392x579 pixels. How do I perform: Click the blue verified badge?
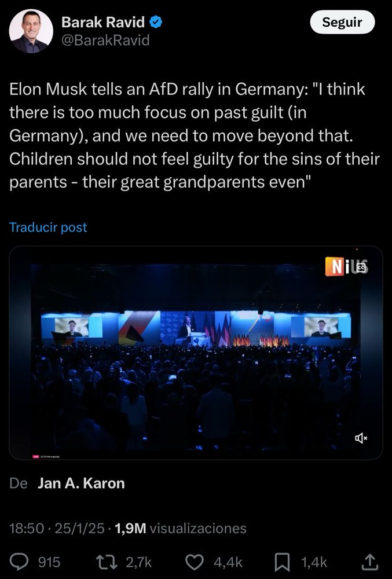coord(156,22)
